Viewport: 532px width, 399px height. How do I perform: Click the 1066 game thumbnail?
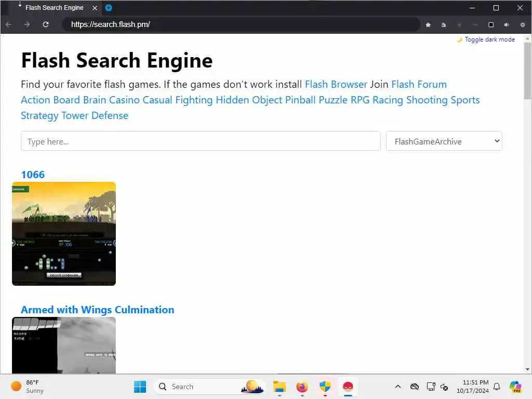click(64, 234)
